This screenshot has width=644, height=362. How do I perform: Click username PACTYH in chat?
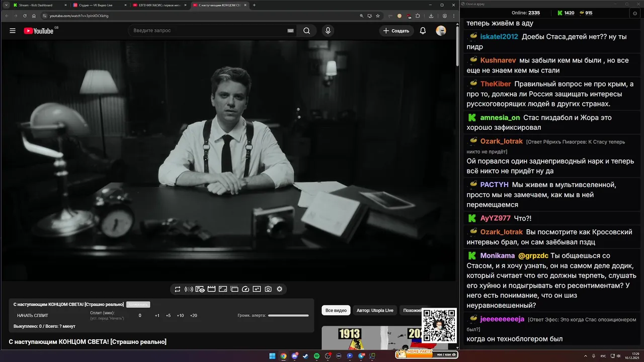(495, 185)
